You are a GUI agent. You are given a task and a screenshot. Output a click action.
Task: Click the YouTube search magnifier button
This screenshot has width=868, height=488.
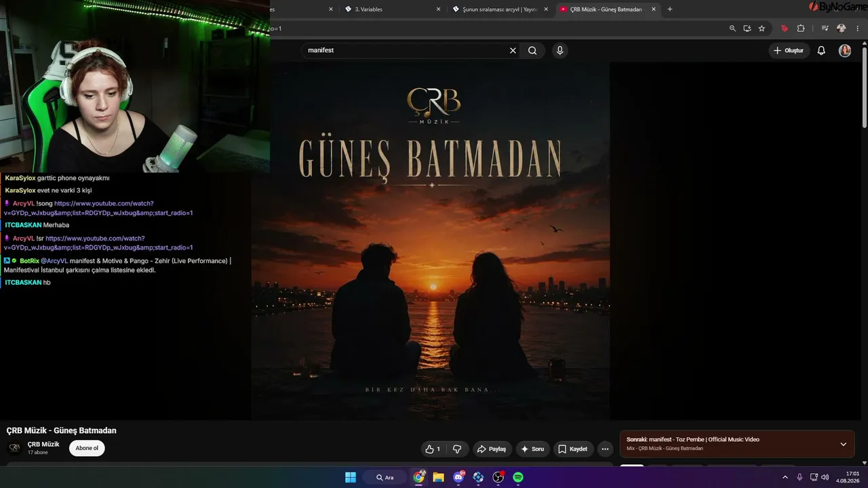pyautogui.click(x=532, y=50)
